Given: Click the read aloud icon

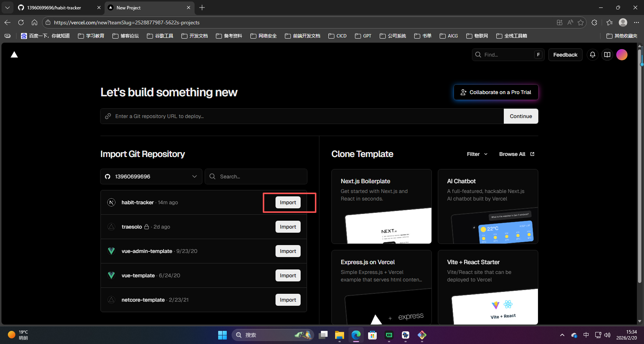Looking at the screenshot, I should click(570, 22).
